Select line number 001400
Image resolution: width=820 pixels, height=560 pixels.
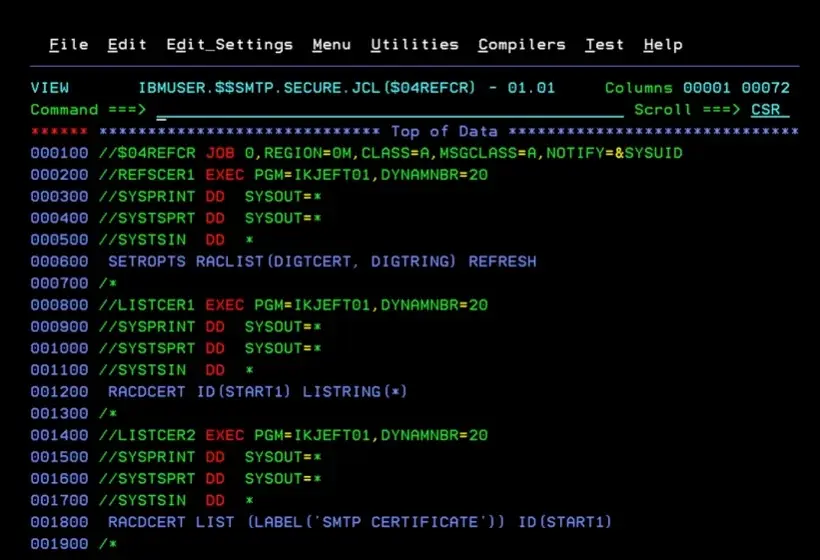pos(59,435)
